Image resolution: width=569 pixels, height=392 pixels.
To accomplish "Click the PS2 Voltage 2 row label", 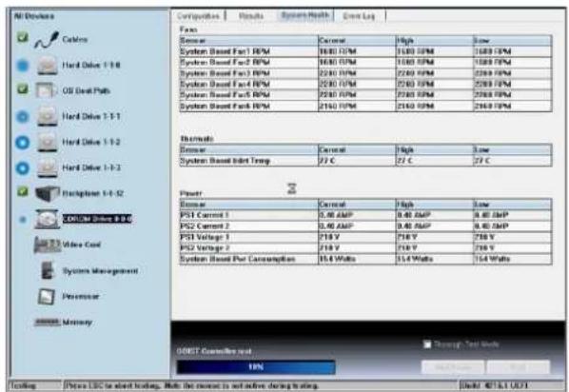I will (205, 248).
